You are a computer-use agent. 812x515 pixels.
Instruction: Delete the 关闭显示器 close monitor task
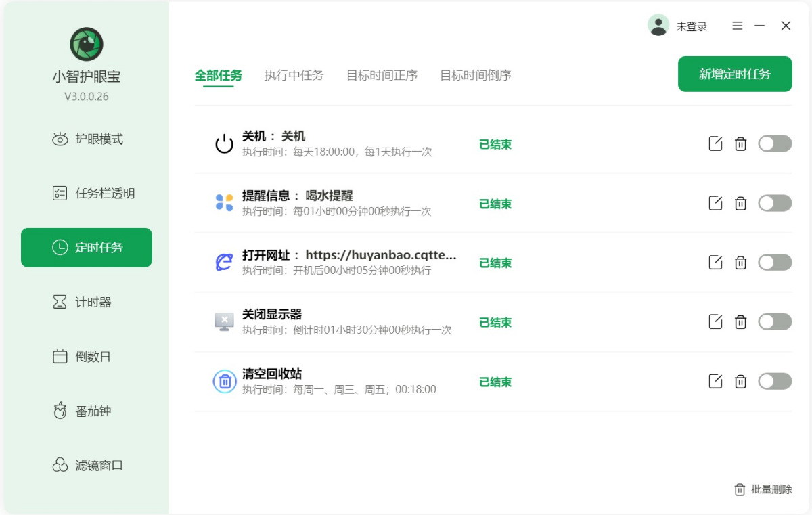coord(740,321)
